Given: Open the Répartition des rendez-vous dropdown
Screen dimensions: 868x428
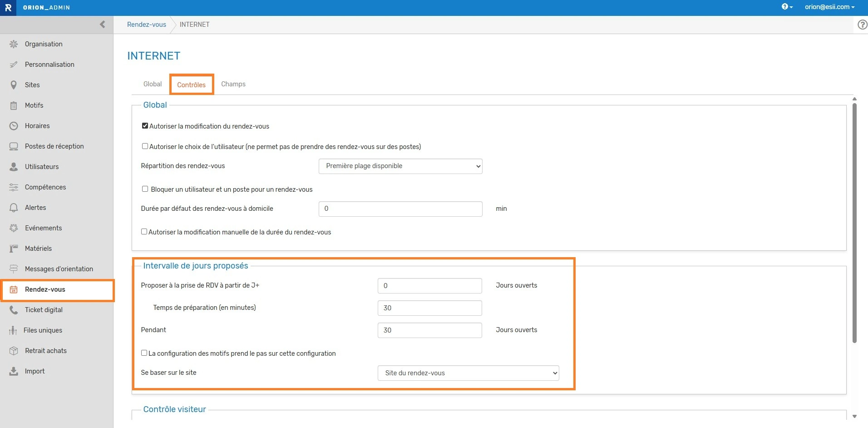Looking at the screenshot, I should [x=400, y=166].
